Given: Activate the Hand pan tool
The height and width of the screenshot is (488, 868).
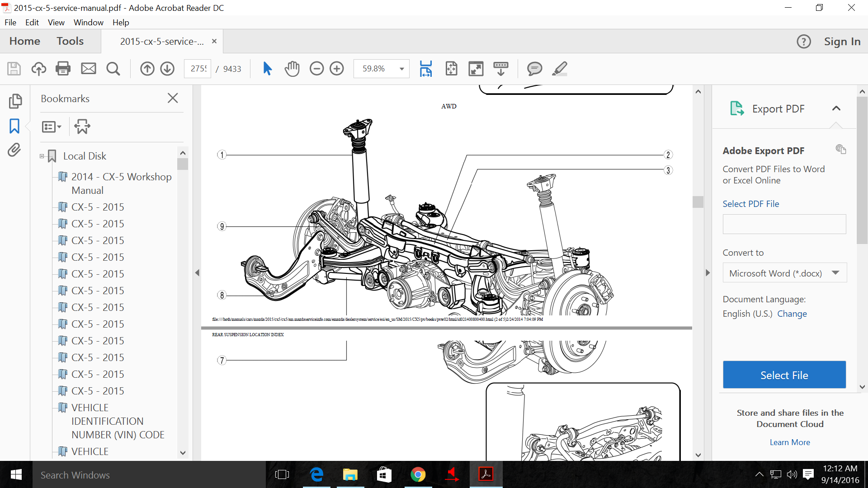Looking at the screenshot, I should point(292,69).
